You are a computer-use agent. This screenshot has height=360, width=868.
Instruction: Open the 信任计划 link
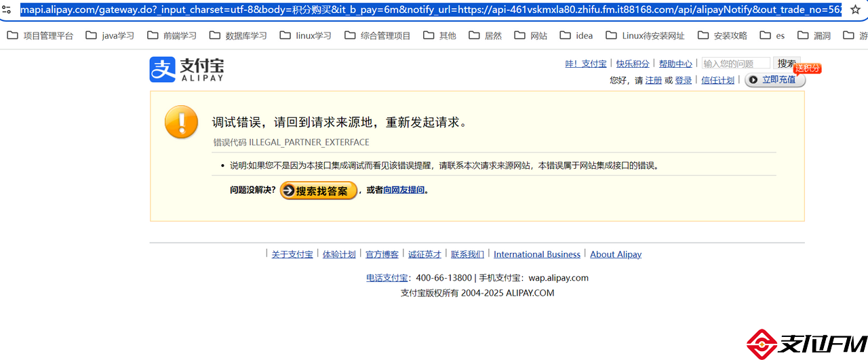(x=717, y=80)
